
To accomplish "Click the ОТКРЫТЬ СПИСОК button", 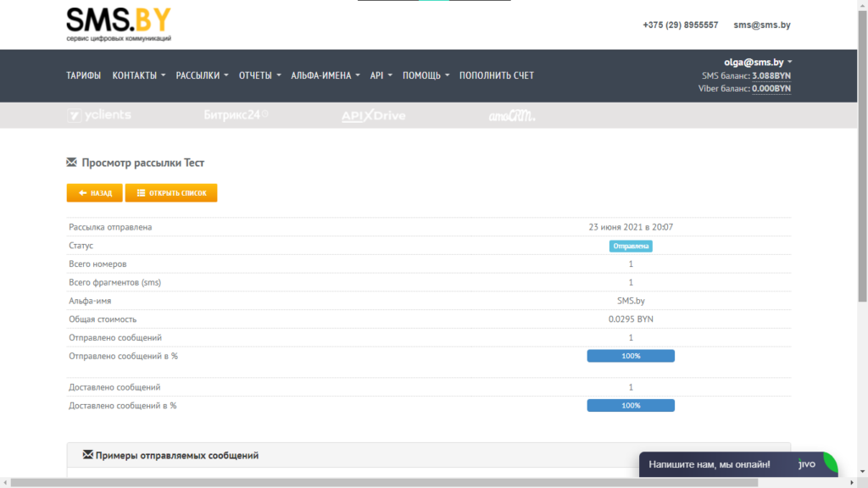I will [171, 193].
